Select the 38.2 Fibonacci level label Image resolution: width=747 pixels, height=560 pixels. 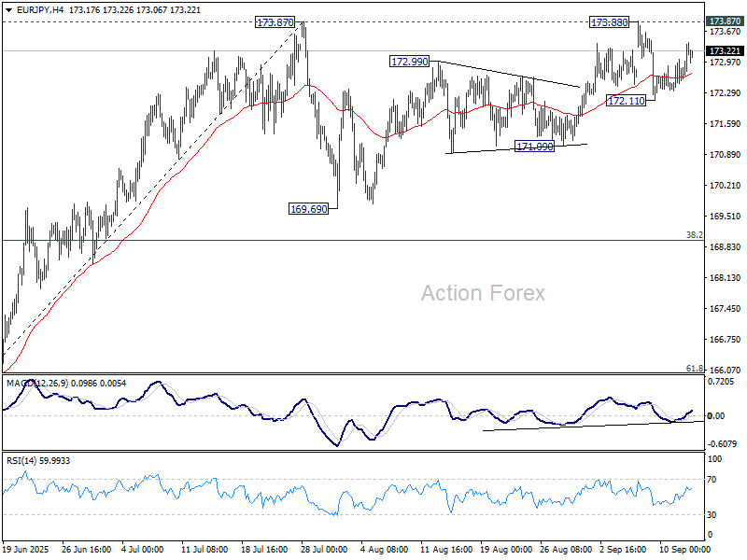(x=694, y=235)
